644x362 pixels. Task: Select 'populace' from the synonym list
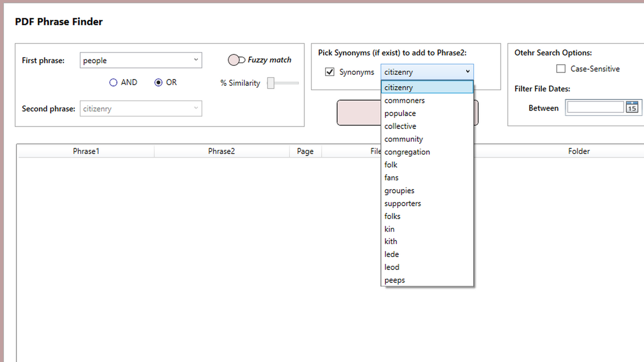point(400,113)
